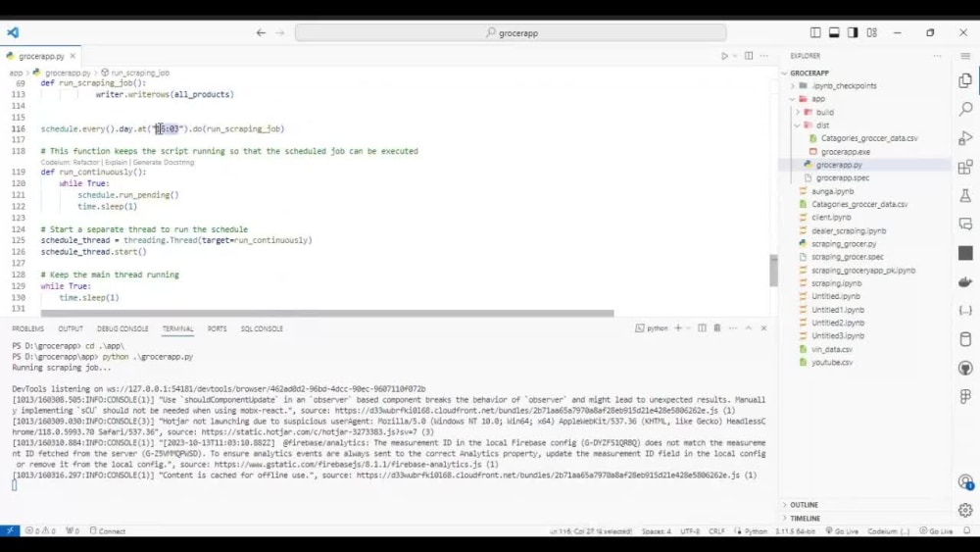Switch to the TERMINAL tab
Screen dimensions: 980x552
[178, 328]
